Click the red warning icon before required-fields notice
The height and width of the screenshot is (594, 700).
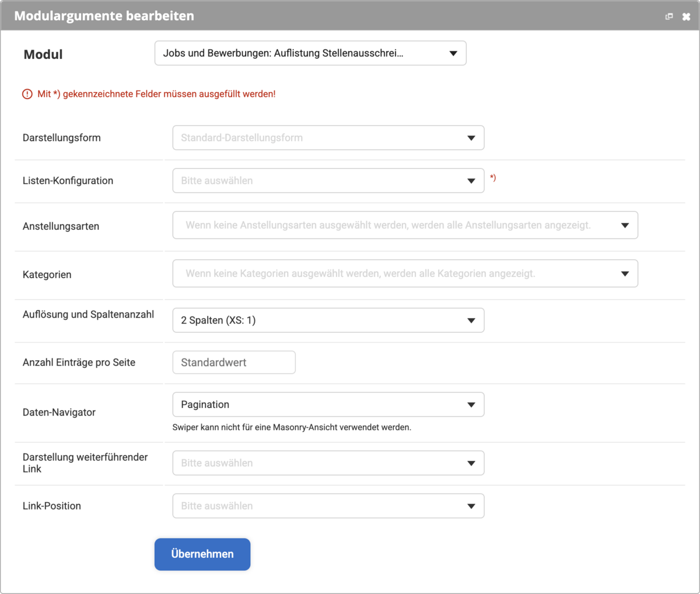[27, 94]
